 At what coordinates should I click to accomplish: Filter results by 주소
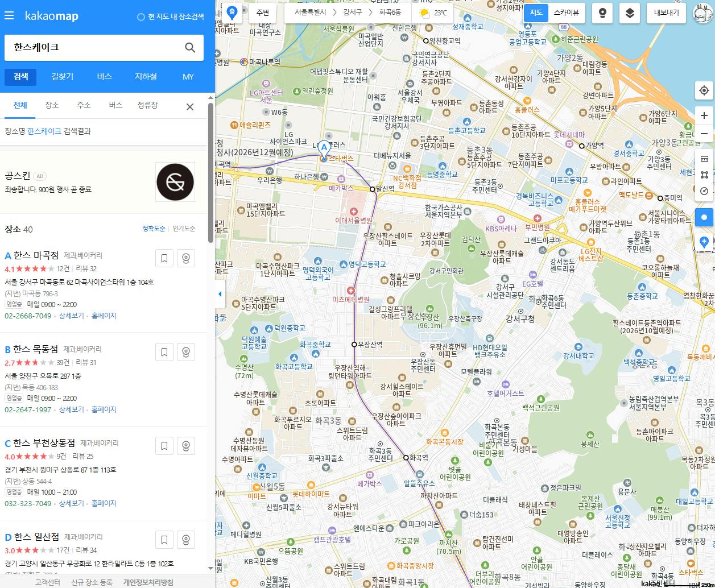[x=84, y=105]
